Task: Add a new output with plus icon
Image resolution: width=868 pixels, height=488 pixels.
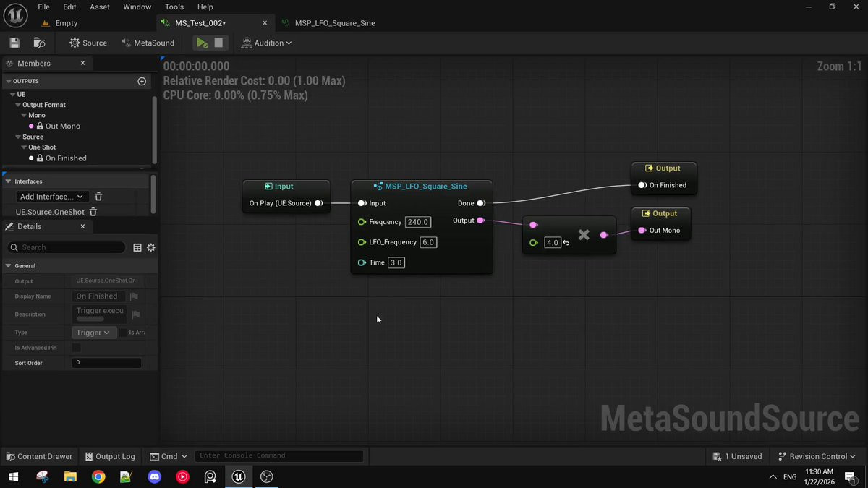Action: point(142,81)
